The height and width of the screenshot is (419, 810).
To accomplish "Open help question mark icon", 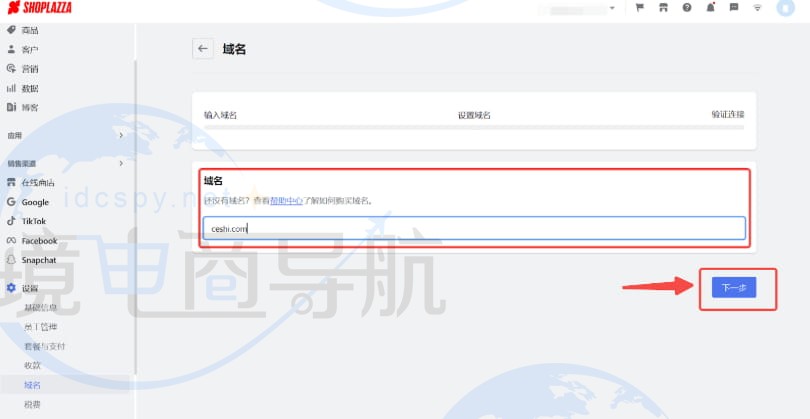I will (687, 8).
